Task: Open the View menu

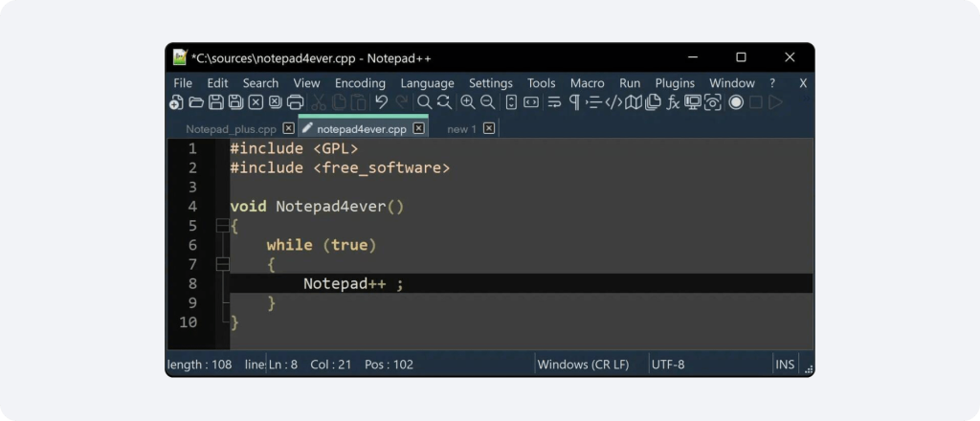Action: [306, 83]
